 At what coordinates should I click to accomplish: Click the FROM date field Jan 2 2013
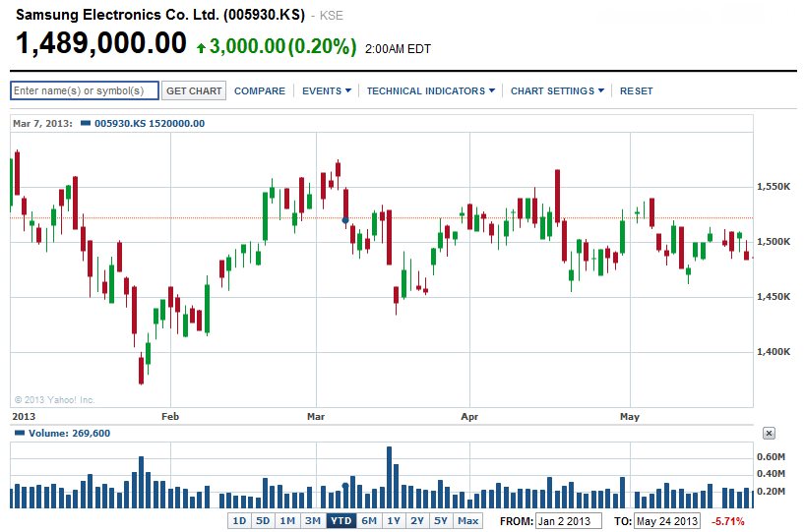[569, 521]
